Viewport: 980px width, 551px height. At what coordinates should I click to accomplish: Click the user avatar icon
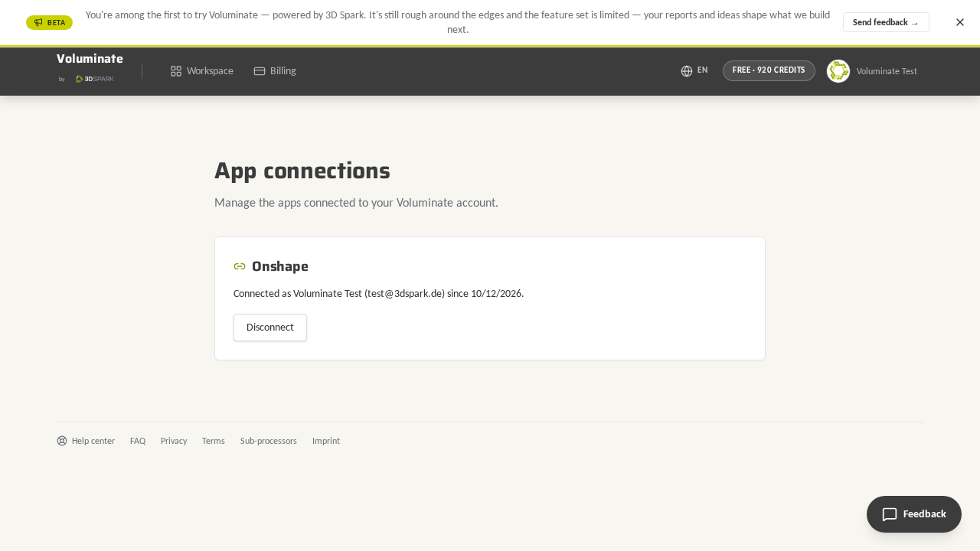coord(838,71)
